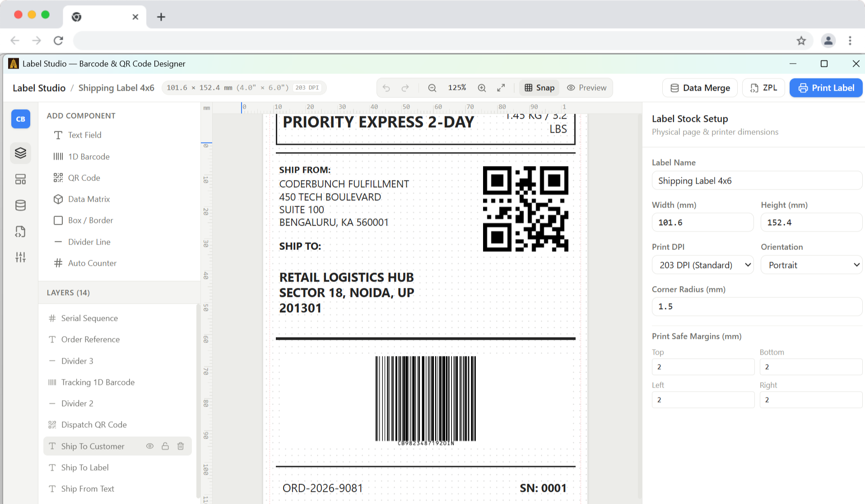The image size is (865, 504).
Task: Zoom out of the canvas
Action: tap(432, 88)
